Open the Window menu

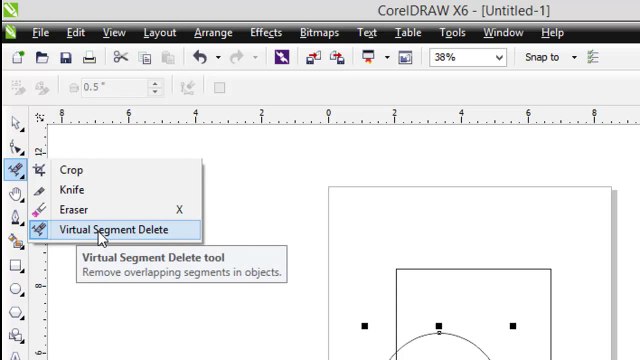click(x=503, y=33)
